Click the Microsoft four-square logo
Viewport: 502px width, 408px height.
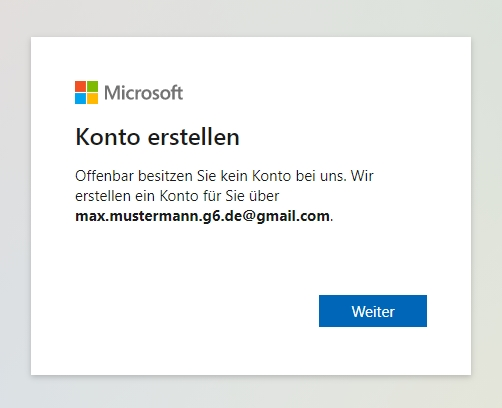point(86,92)
